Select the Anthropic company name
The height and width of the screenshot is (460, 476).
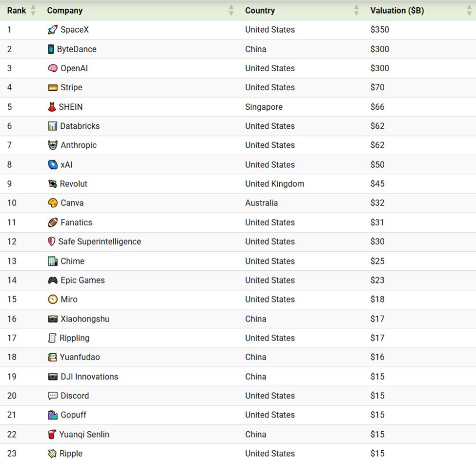[x=79, y=145]
